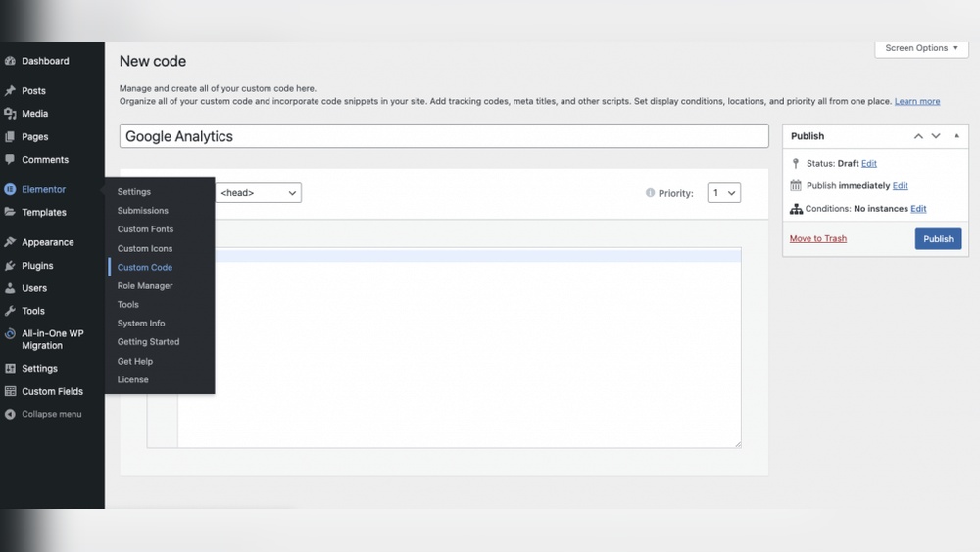Screen dimensions: 980x552
Task: Move Publish box down
Action: (936, 135)
